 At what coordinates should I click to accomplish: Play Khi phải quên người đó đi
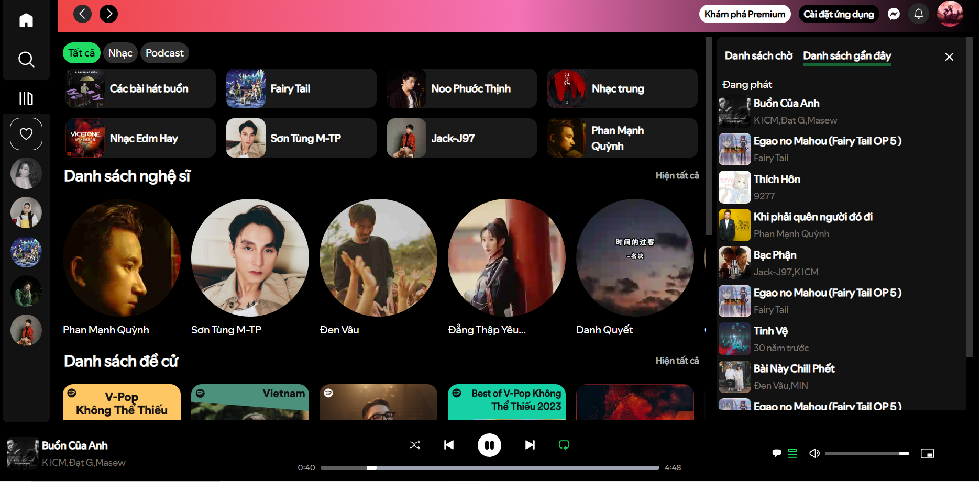tap(842, 225)
